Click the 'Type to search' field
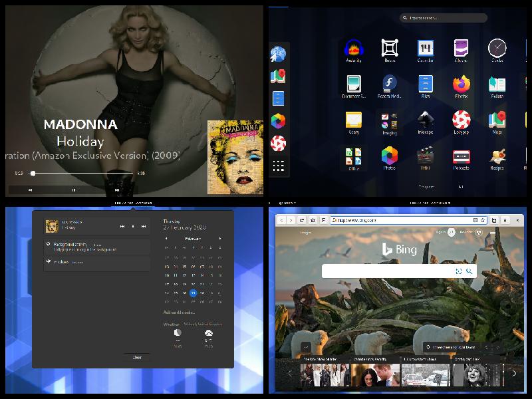The width and height of the screenshot is (532, 399). 444,18
